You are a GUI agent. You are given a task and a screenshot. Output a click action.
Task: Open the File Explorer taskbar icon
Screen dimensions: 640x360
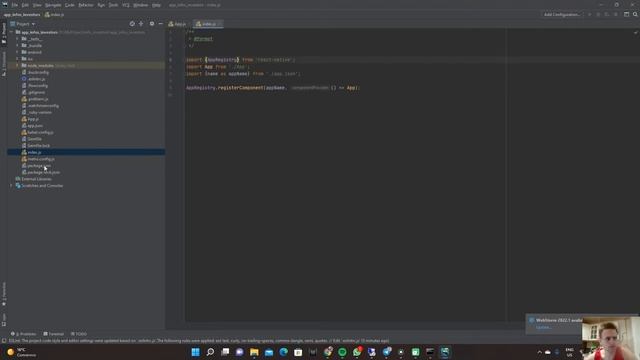(x=254, y=352)
